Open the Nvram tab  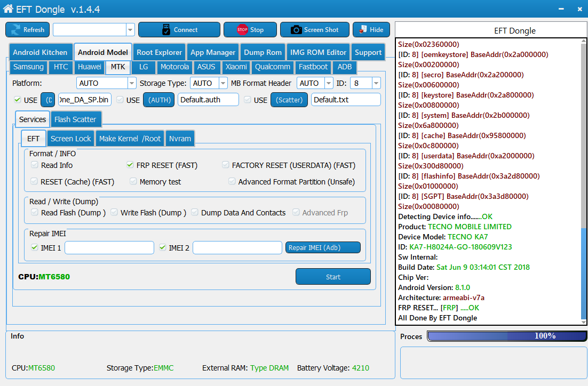tap(180, 138)
